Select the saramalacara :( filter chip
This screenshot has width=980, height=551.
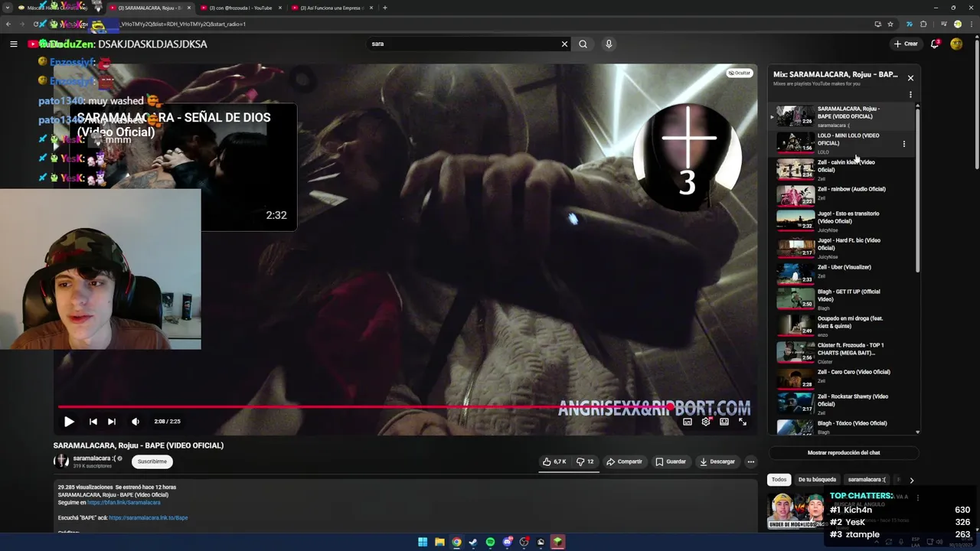[x=867, y=480]
